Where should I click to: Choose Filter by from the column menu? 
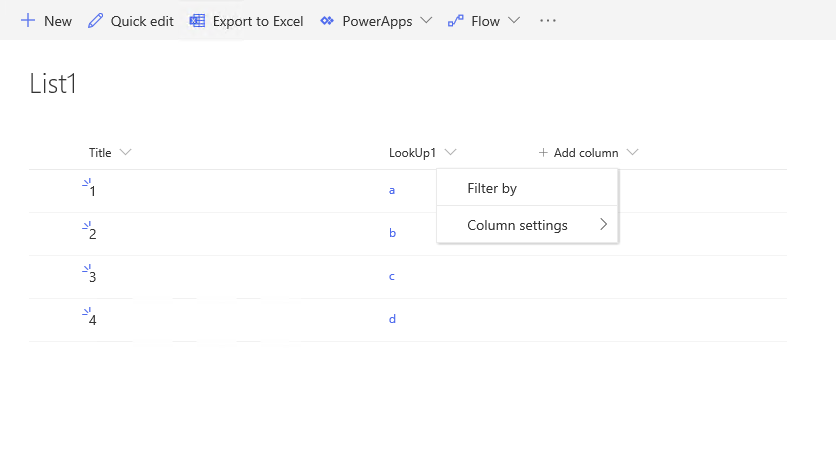(x=527, y=188)
